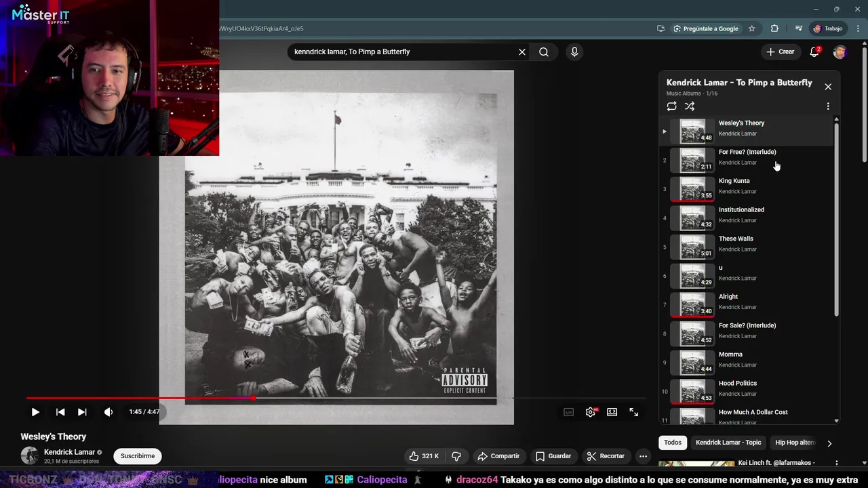Play Wesley's Theory in playlist
This screenshot has width=868, height=488.
tap(746, 131)
